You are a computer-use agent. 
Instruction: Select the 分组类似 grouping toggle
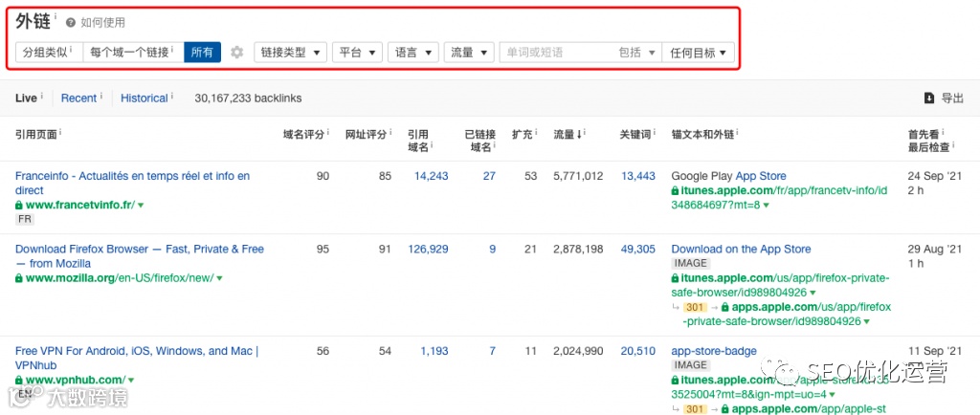(50, 53)
